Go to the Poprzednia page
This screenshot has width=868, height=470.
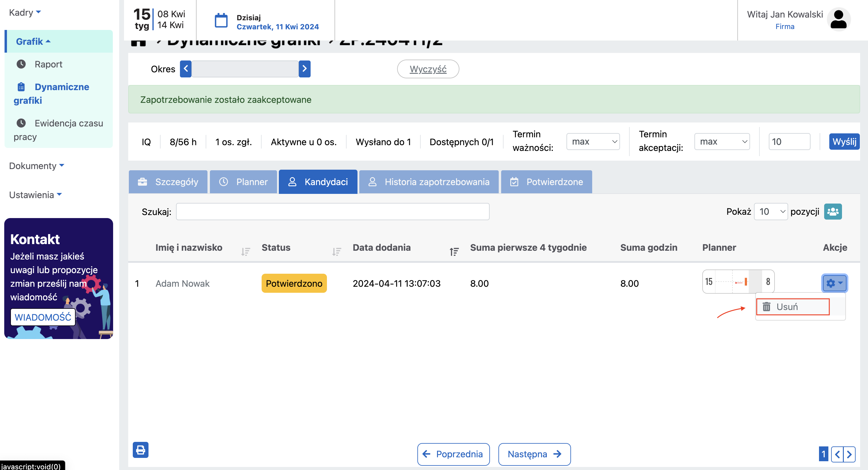[453, 454]
